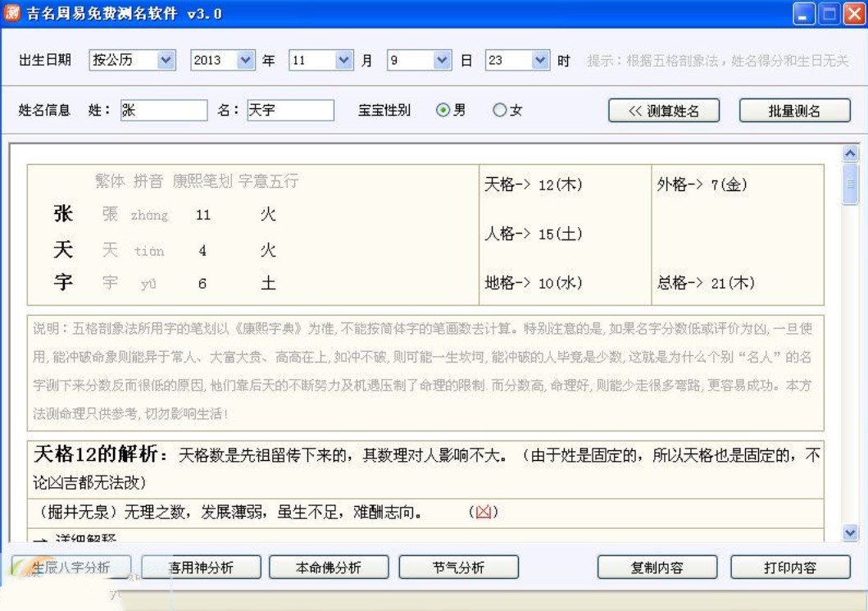Click the scrollbar up arrow
868x611 pixels.
tap(850, 153)
